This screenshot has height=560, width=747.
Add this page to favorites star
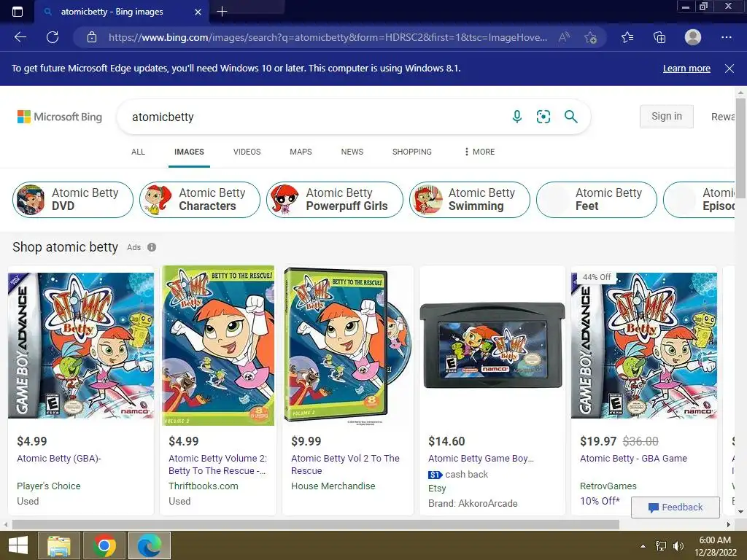coord(591,37)
